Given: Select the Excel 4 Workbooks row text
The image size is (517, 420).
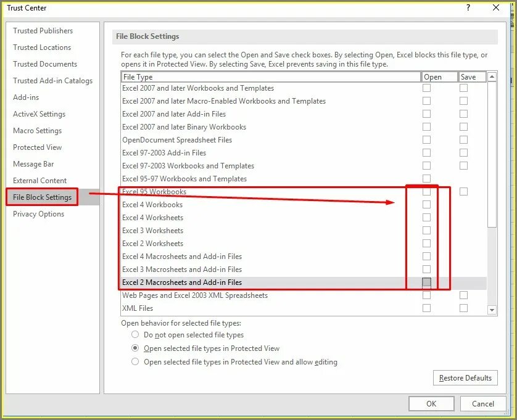Looking at the screenshot, I should pos(152,205).
